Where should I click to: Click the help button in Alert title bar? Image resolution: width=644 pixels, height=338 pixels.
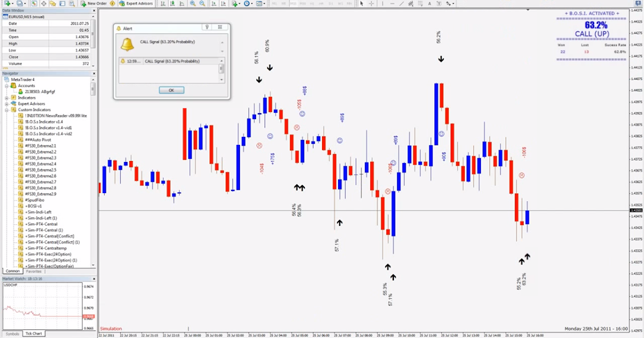click(x=207, y=27)
